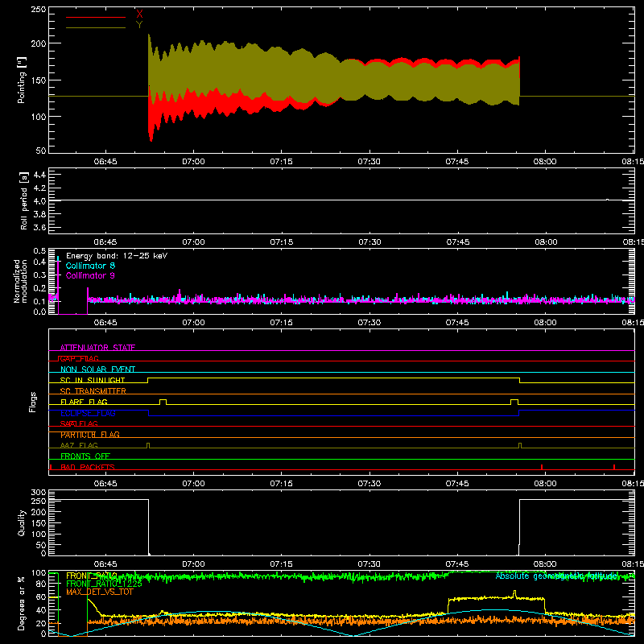Click the 250 tick on Pointing axis

[39, 10]
